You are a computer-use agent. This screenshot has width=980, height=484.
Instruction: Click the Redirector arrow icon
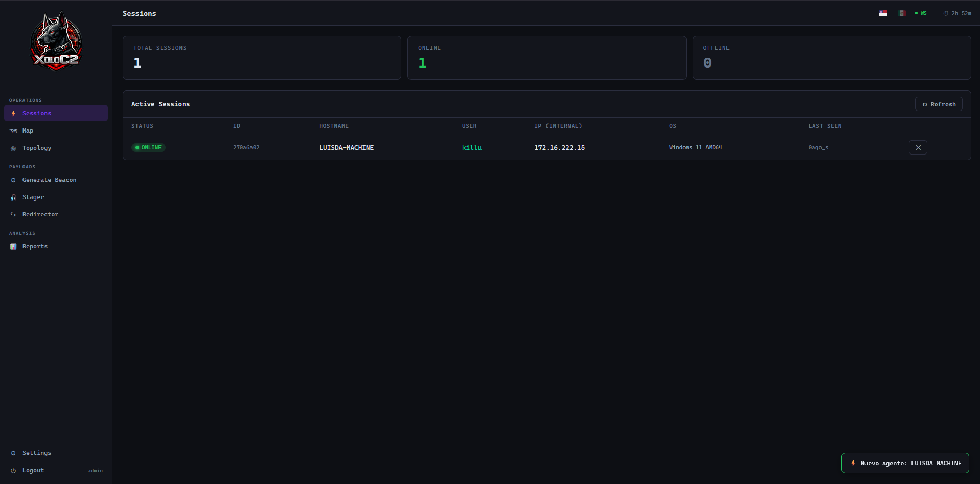(x=13, y=214)
